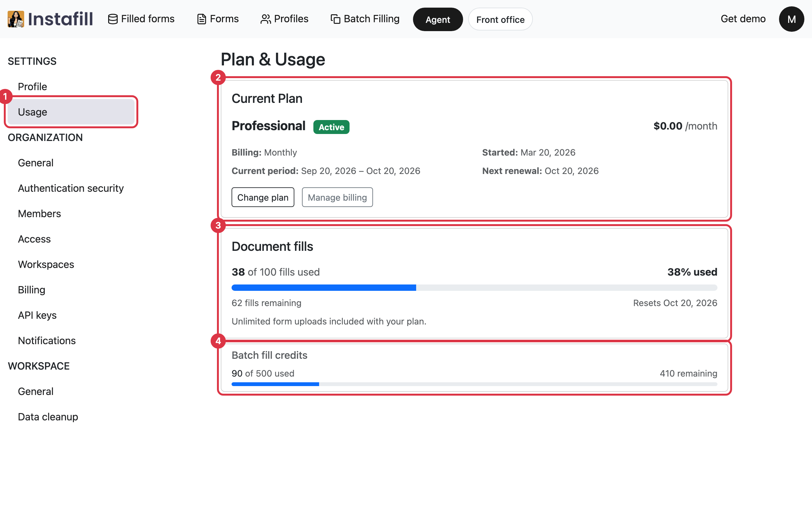This screenshot has width=812, height=508.
Task: Click the Filled forms database icon
Action: [x=113, y=19]
